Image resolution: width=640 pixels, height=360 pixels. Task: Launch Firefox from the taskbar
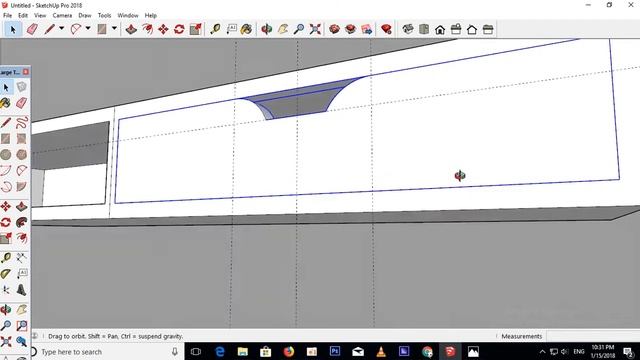tap(289, 351)
